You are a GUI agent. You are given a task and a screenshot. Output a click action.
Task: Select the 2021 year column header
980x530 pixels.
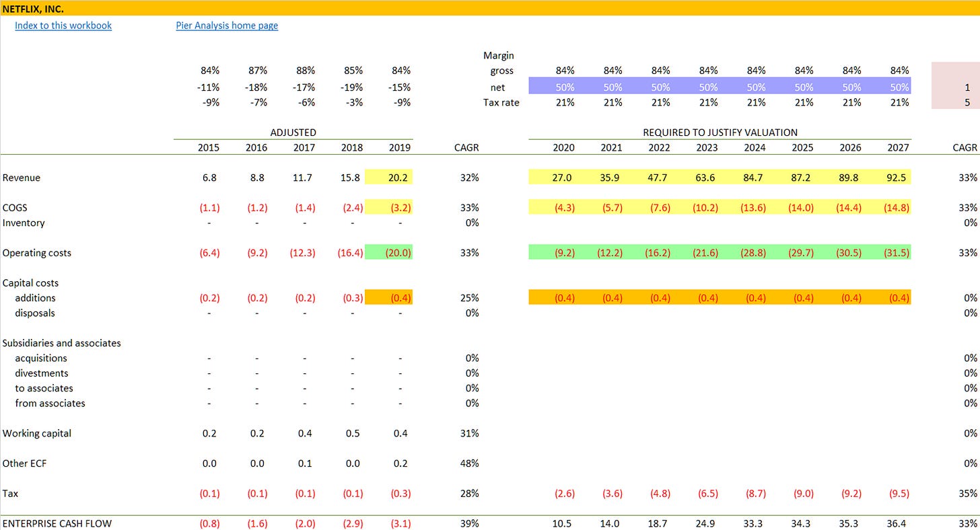click(611, 147)
